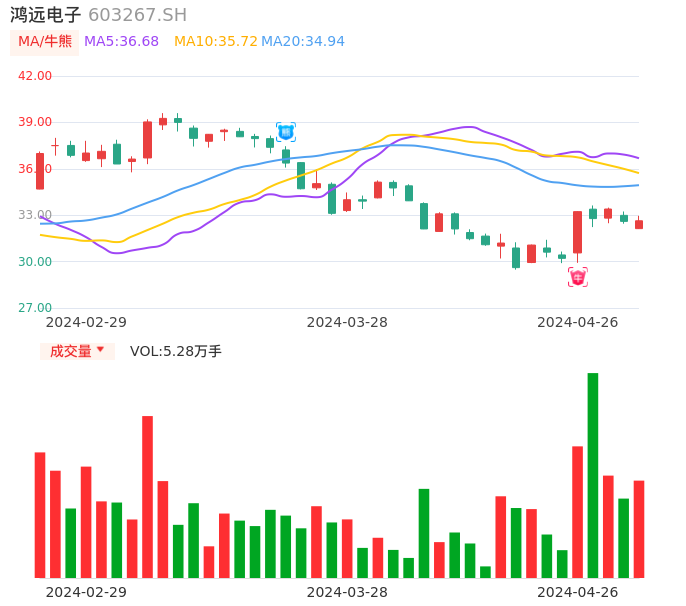Image resolution: width=686 pixels, height=606 pixels.
Task: Toggle the purple MA5 legend label
Action: pos(121,42)
